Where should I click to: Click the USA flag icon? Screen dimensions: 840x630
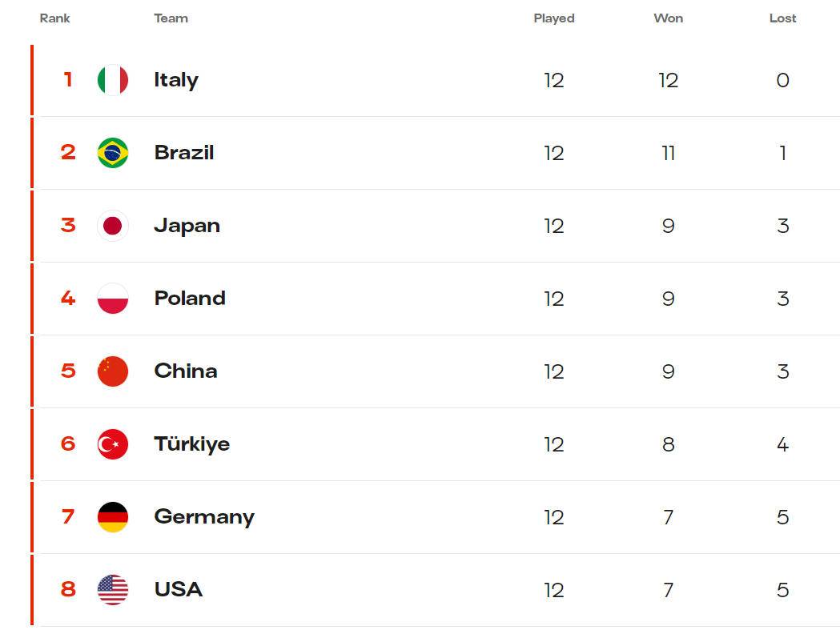click(112, 590)
